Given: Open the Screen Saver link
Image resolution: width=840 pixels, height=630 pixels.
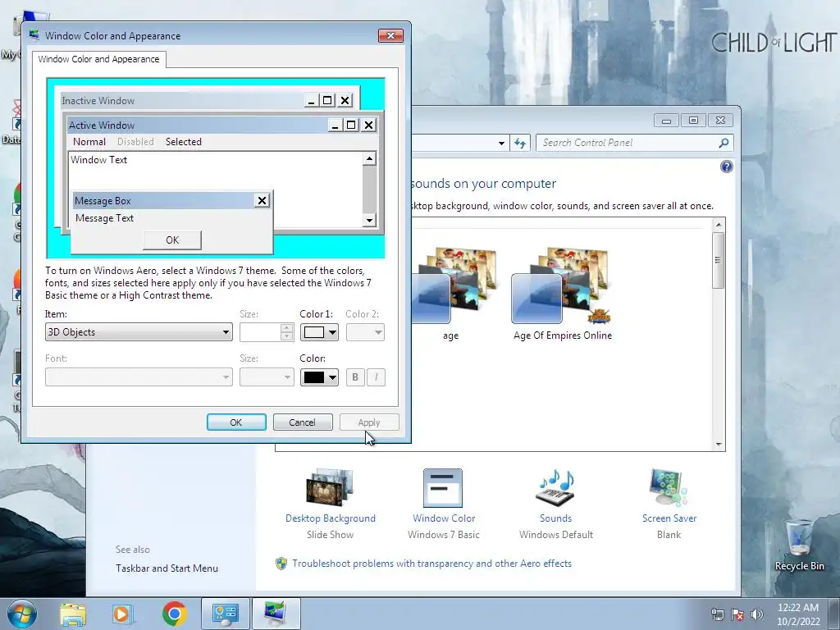Looking at the screenshot, I should point(669,518).
